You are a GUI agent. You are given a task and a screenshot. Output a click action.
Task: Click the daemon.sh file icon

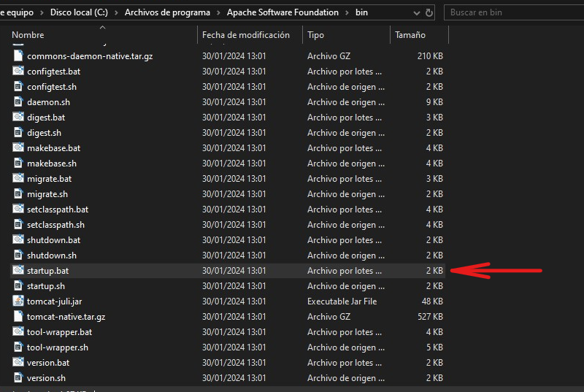click(18, 102)
